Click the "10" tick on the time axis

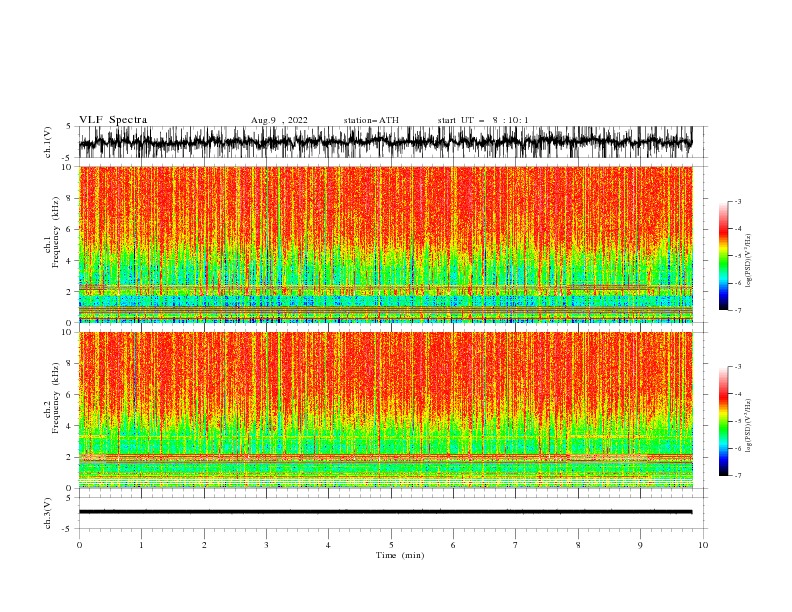click(703, 545)
